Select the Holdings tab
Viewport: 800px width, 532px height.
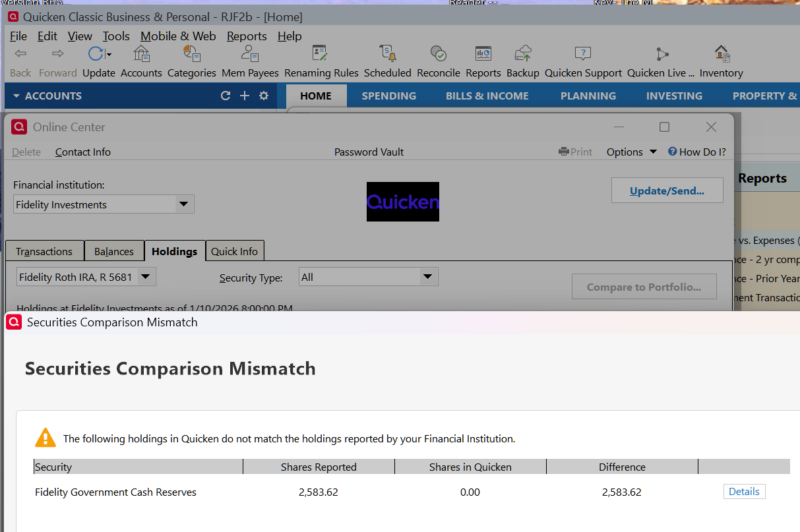point(175,251)
